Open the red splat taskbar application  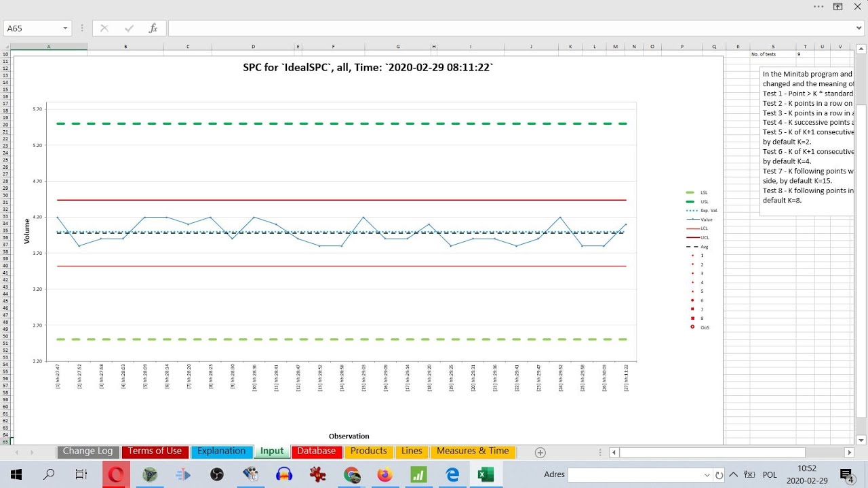point(317,474)
